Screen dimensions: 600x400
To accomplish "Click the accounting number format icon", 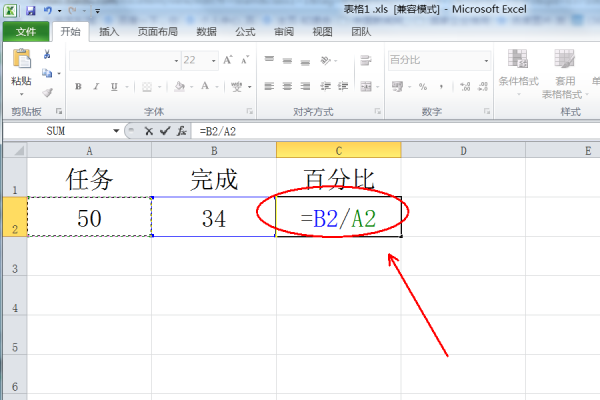I will 397,87.
